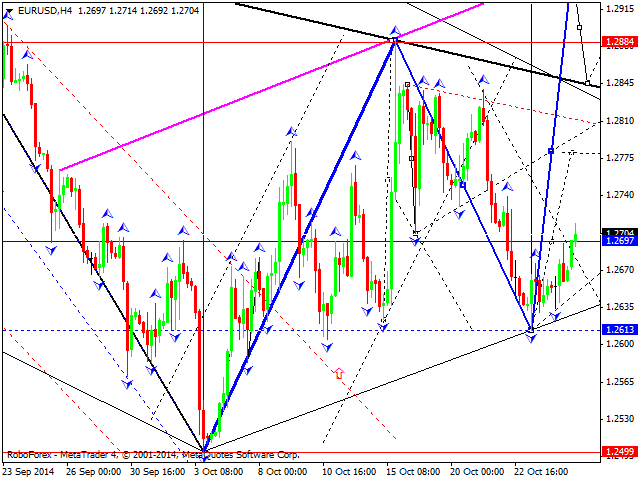Viewport: 640px width, 480px height.
Task: Click the chart-shift triangle beside EURUSD,H4 title
Action: tap(9, 11)
